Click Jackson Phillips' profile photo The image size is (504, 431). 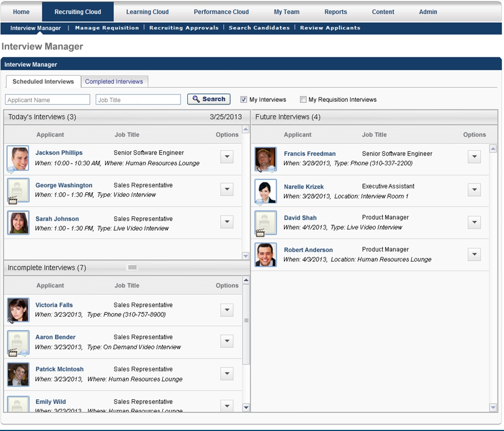pyautogui.click(x=18, y=158)
